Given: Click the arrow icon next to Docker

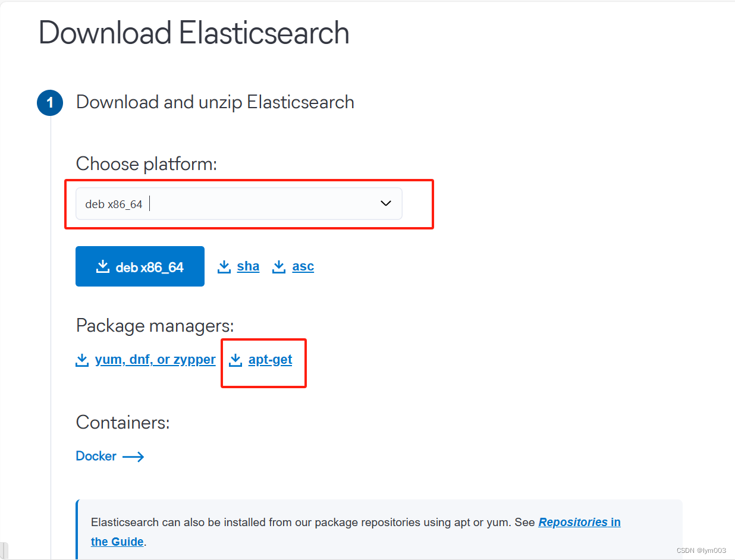Looking at the screenshot, I should (133, 457).
